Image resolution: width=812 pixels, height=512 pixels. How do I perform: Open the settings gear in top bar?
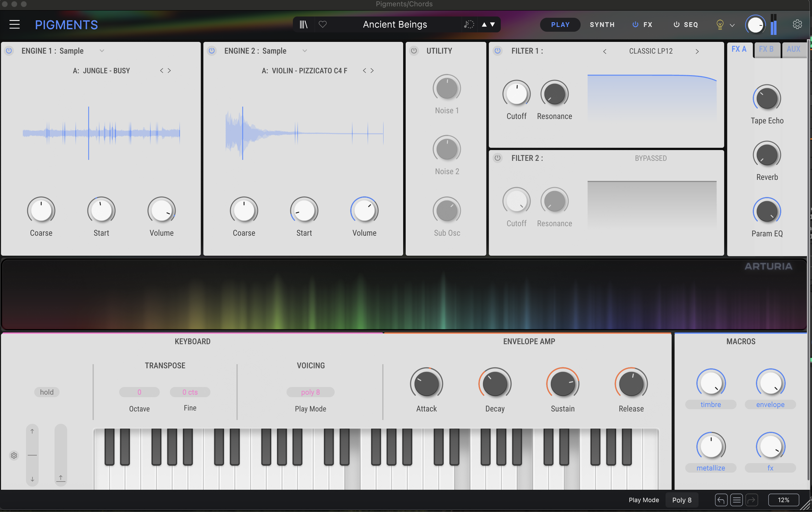(x=797, y=24)
